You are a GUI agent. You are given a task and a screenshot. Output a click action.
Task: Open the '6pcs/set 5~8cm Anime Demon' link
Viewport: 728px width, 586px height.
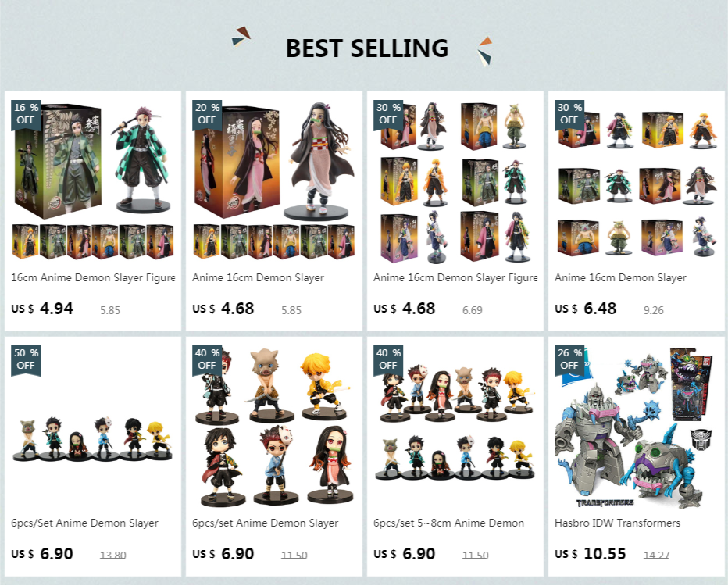[448, 523]
